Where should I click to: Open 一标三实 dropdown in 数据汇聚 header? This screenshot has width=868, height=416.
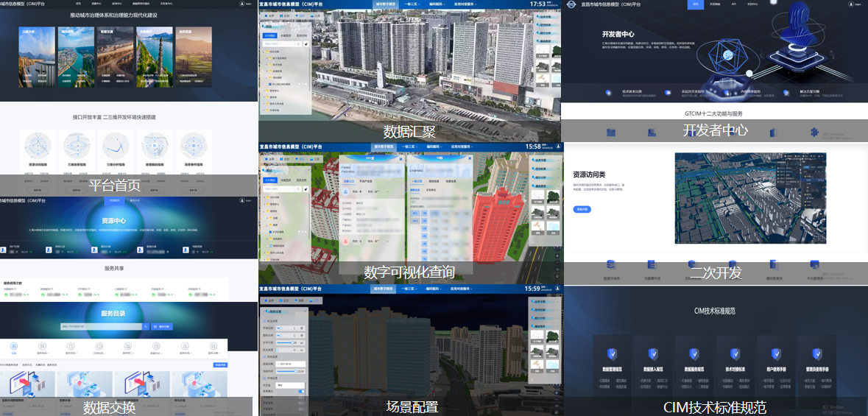point(412,4)
